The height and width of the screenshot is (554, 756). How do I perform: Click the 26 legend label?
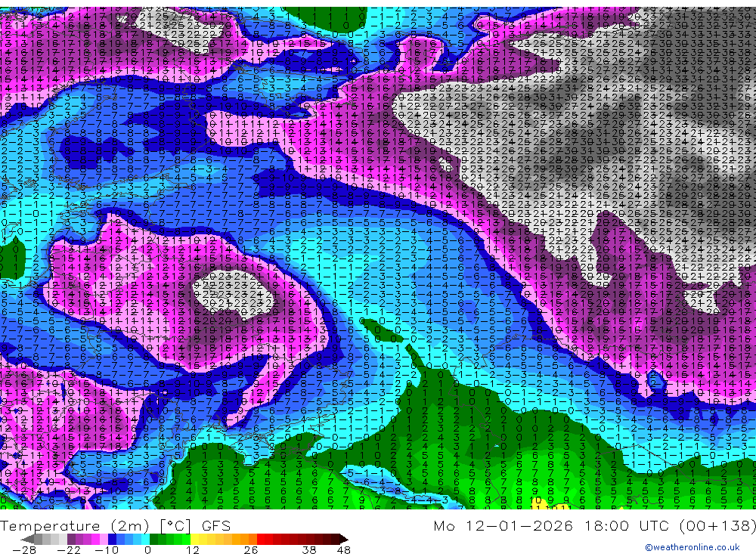250,549
